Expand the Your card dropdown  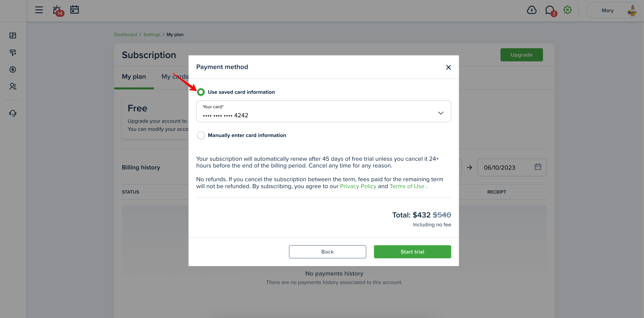click(x=324, y=111)
